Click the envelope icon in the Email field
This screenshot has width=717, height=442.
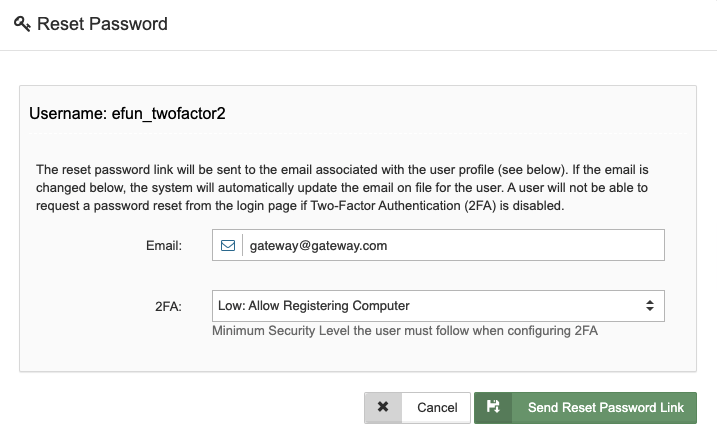[x=228, y=246]
